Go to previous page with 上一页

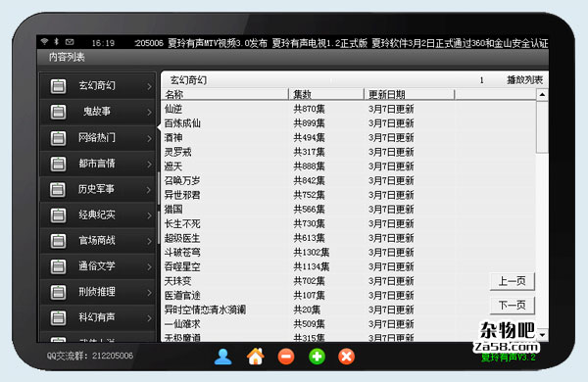click(512, 281)
